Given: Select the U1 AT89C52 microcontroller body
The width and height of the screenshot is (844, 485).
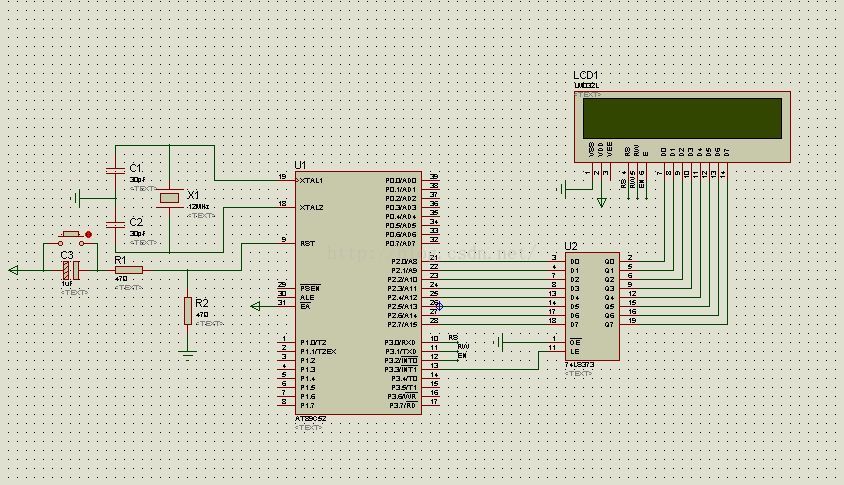Looking at the screenshot, I should pos(358,293).
